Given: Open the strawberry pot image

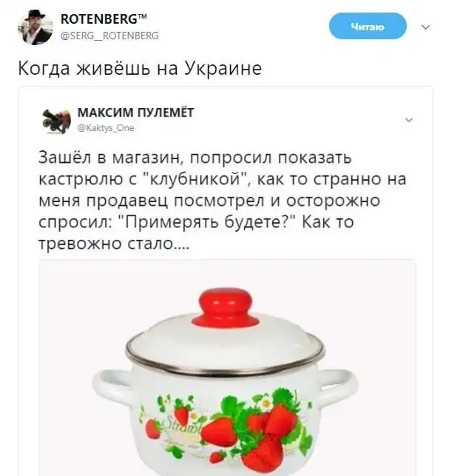Looking at the screenshot, I should (x=227, y=368).
